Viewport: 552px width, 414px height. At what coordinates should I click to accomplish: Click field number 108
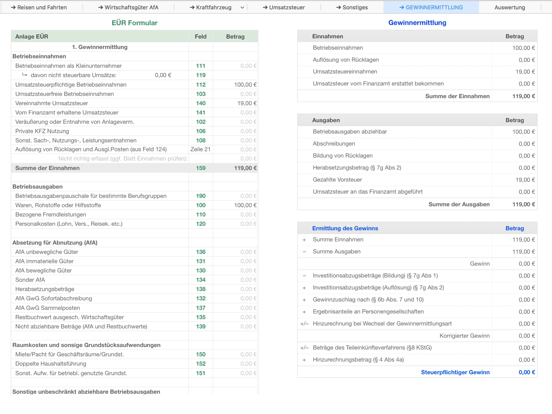click(201, 140)
